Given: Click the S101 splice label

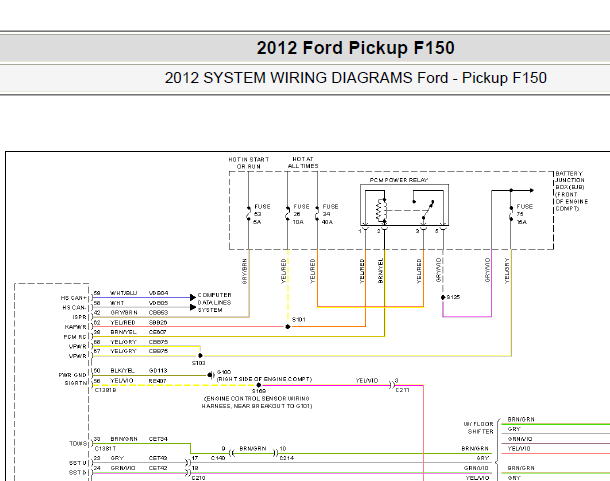Looking at the screenshot, I should click(x=298, y=319).
